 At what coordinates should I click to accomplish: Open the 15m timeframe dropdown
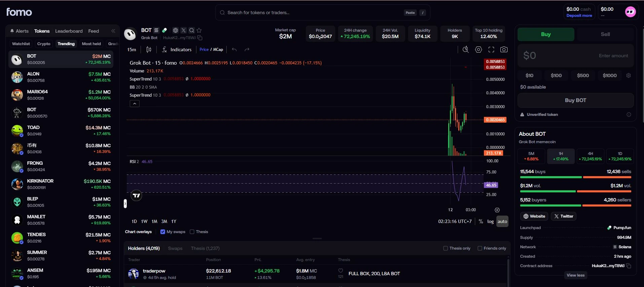tap(131, 50)
